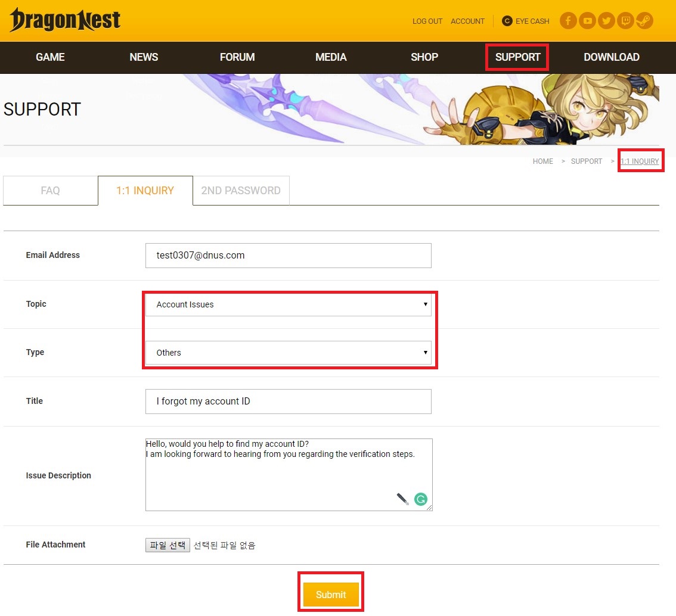Open the Type dropdown set to Others
The height and width of the screenshot is (616, 676).
coord(288,353)
